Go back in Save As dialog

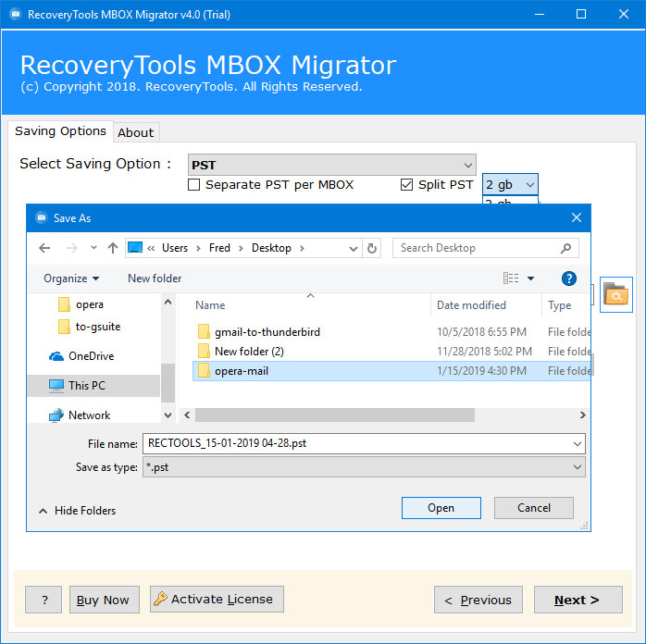point(44,248)
